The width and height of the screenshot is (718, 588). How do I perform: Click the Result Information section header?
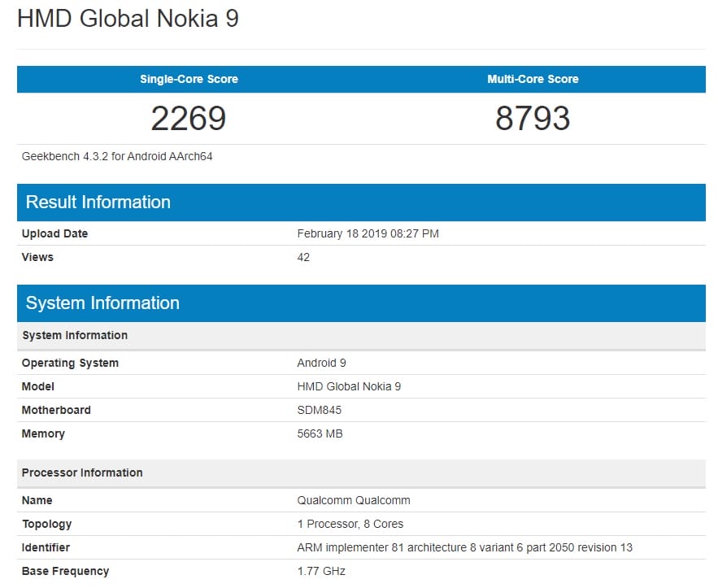[x=98, y=203]
